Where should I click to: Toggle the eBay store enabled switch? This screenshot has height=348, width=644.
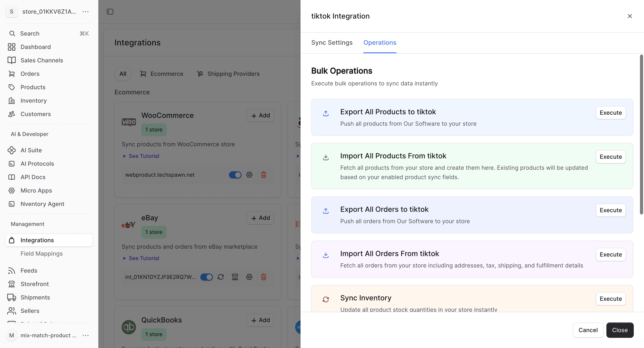click(206, 277)
